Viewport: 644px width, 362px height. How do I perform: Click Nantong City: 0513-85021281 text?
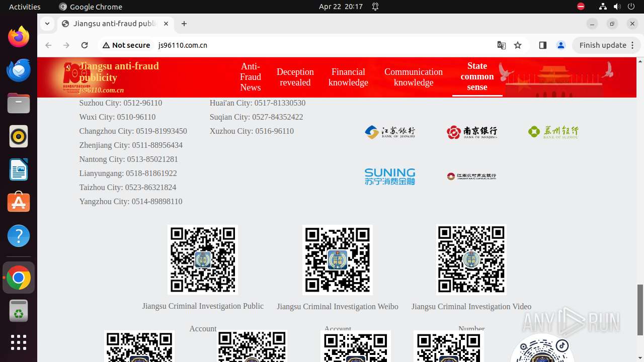[x=129, y=159]
